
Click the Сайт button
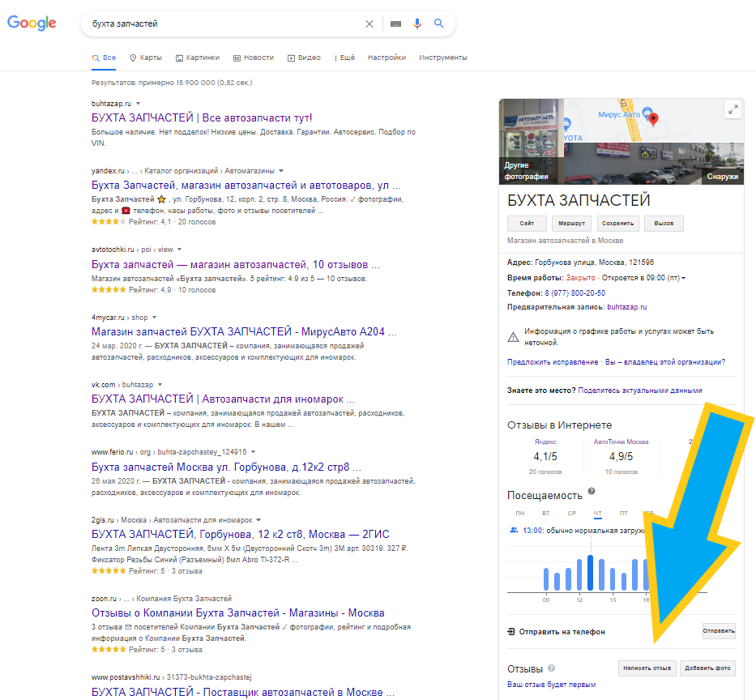coord(527,224)
